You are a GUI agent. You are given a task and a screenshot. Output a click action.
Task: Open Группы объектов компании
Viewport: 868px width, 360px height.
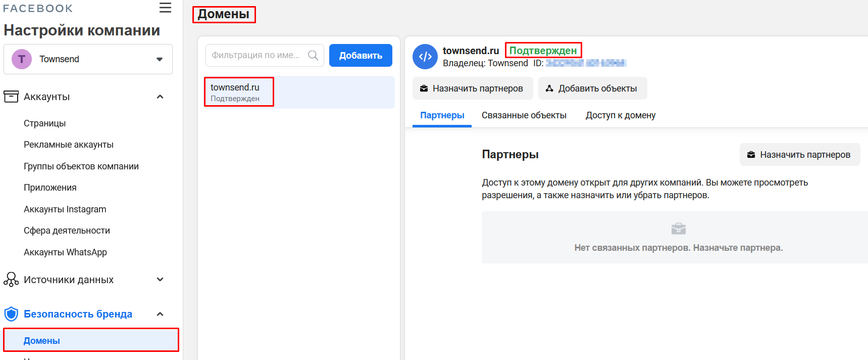[x=81, y=166]
